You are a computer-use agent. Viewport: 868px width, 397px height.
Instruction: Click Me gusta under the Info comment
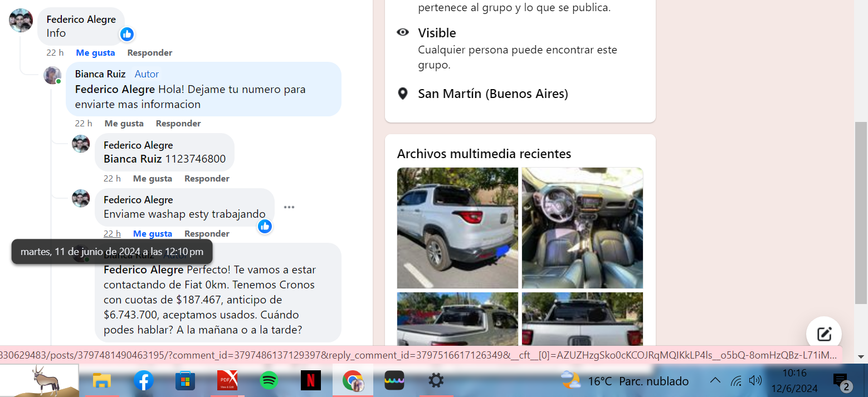pos(95,52)
